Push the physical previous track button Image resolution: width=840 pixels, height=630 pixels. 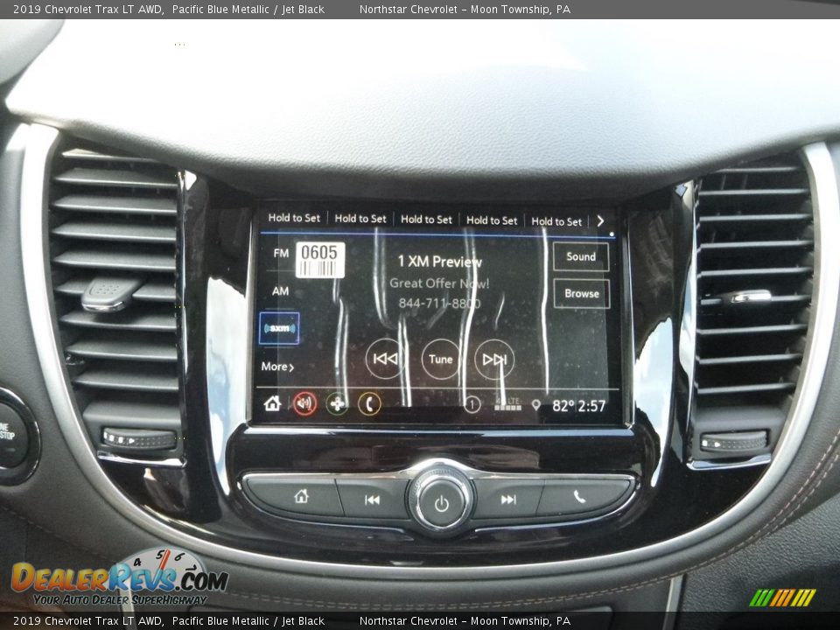[372, 500]
